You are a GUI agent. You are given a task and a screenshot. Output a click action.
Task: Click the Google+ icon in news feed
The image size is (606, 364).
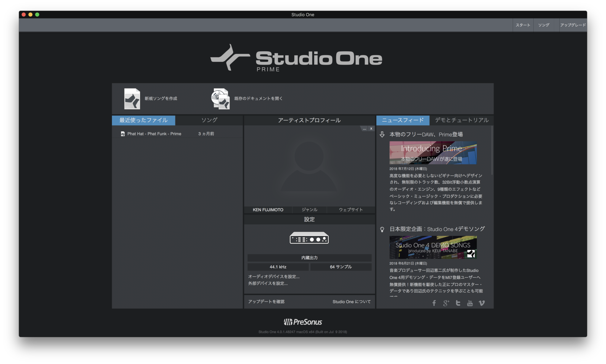446,303
